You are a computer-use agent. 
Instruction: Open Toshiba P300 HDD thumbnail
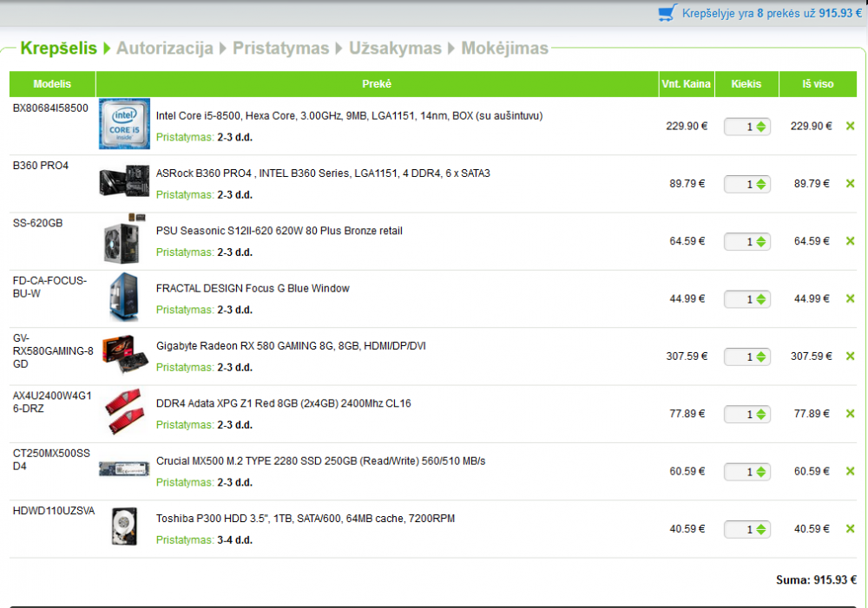124,526
